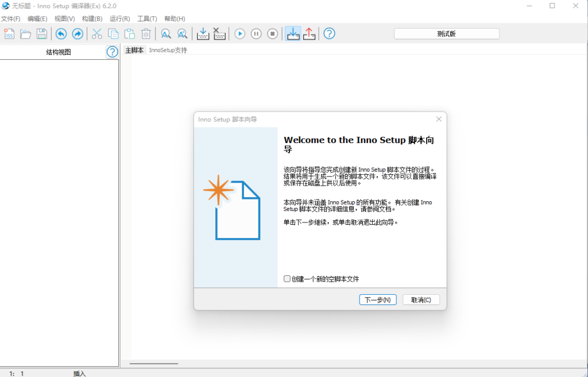Viewport: 588px width, 377px height.
Task: Click the 测试版 button on the right
Action: point(446,33)
